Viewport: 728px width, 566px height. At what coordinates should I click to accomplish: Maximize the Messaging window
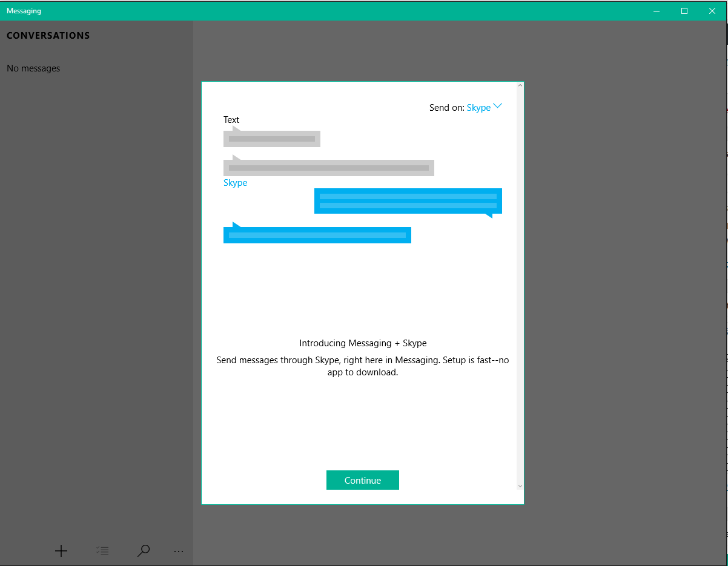point(684,10)
